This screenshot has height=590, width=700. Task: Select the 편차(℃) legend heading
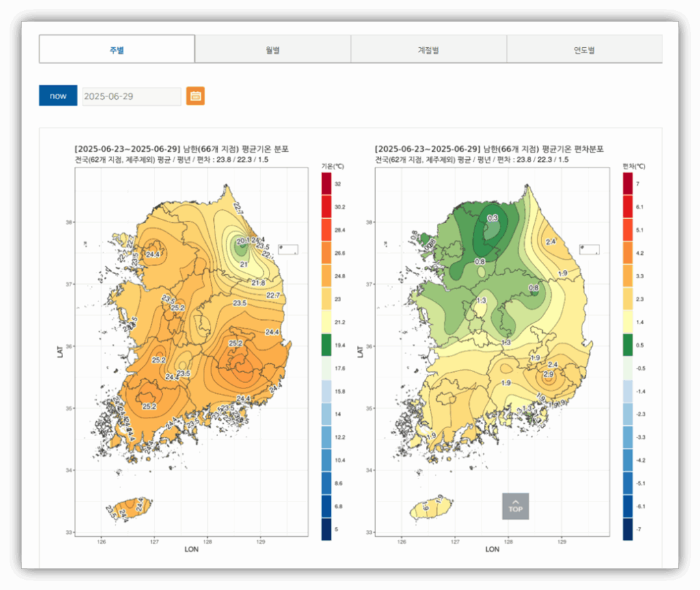point(634,166)
